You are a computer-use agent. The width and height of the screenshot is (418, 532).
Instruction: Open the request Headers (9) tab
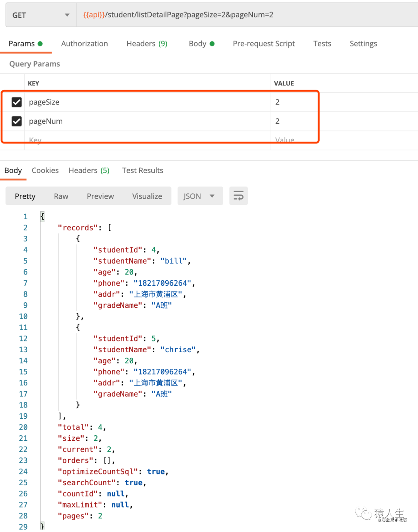click(x=147, y=44)
